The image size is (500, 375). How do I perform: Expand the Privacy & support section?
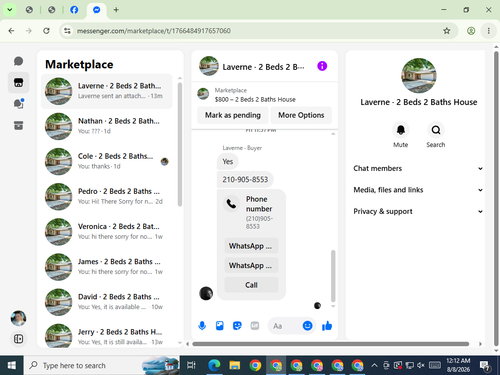click(418, 211)
